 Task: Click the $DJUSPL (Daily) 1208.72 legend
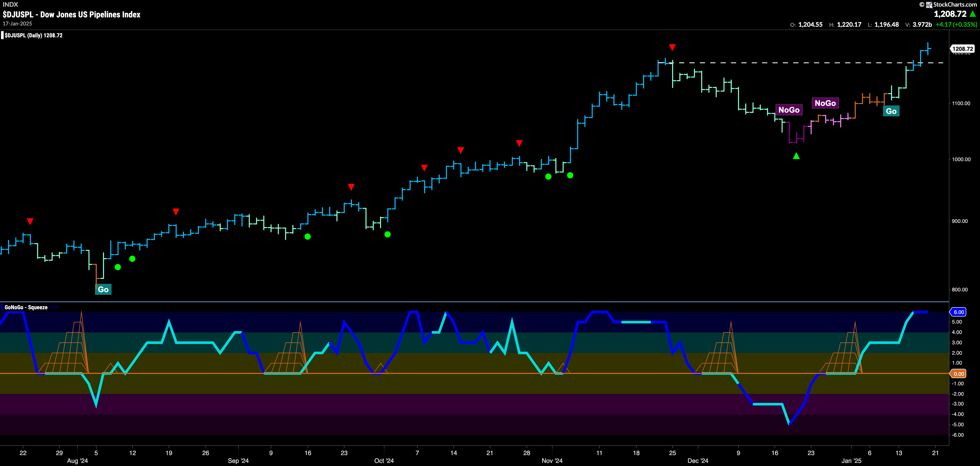33,35
